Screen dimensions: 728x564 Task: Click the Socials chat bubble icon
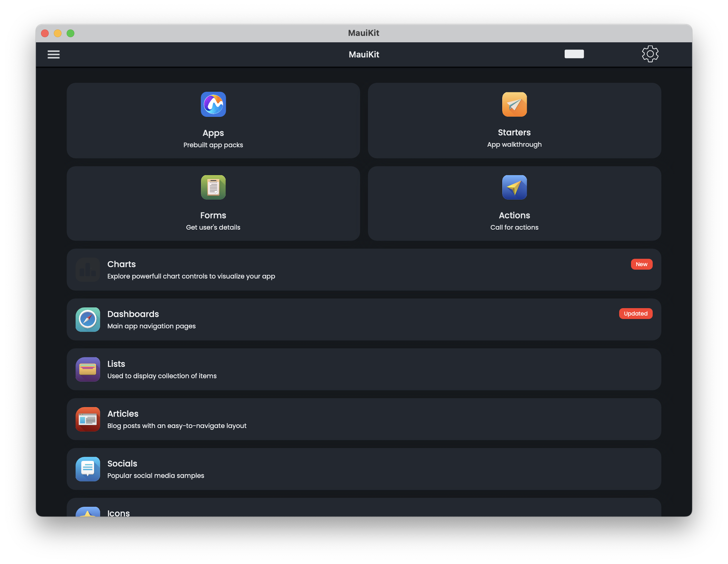tap(88, 469)
